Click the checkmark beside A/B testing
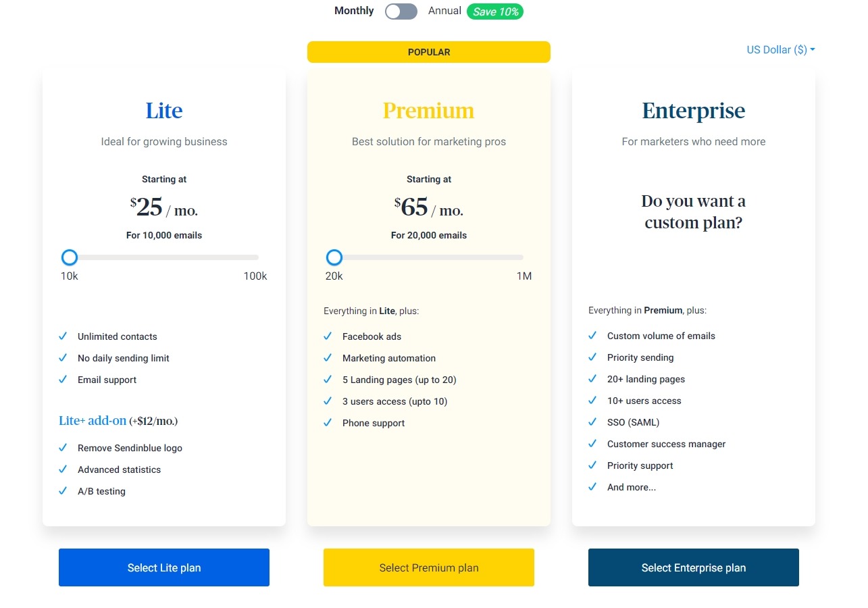This screenshot has height=608, width=868. pos(63,490)
